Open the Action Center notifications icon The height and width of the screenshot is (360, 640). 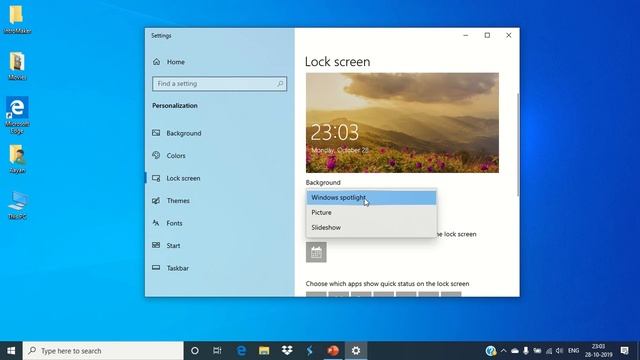pyautogui.click(x=624, y=351)
